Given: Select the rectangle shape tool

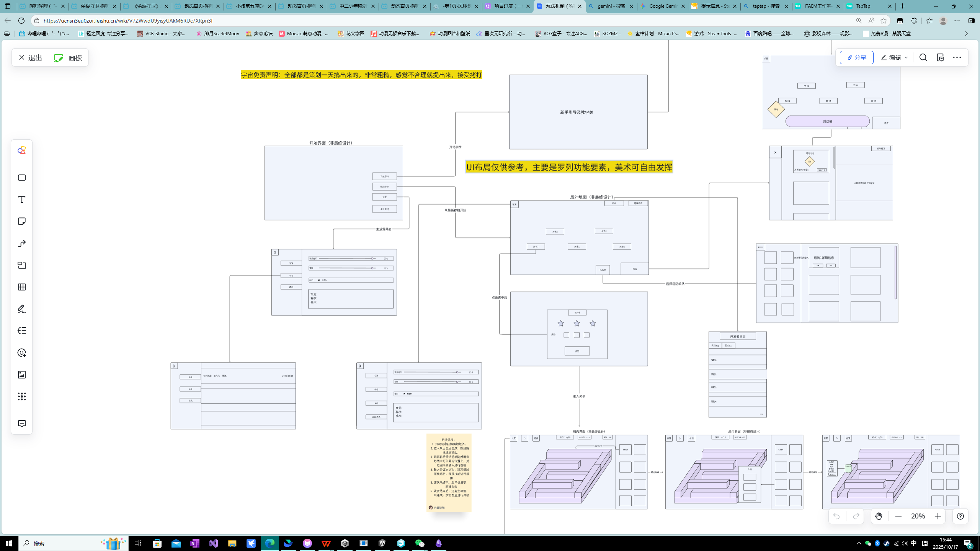Looking at the screenshot, I should 22,178.
